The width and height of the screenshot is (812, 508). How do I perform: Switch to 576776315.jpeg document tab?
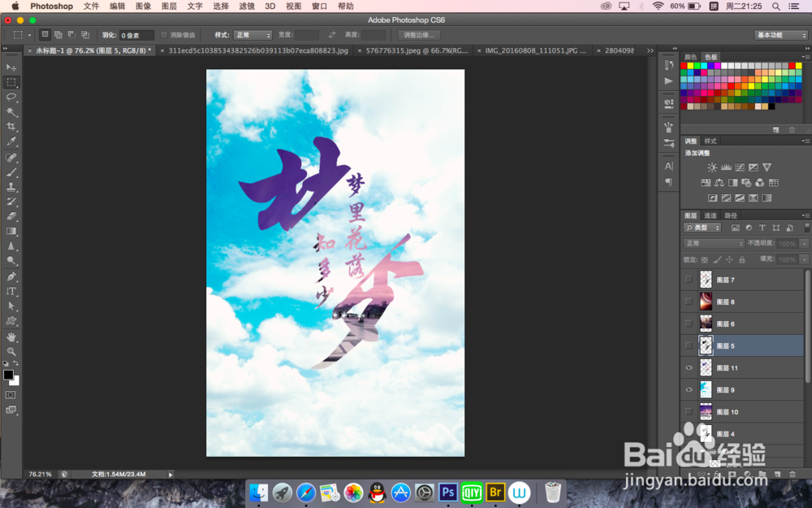[417, 50]
